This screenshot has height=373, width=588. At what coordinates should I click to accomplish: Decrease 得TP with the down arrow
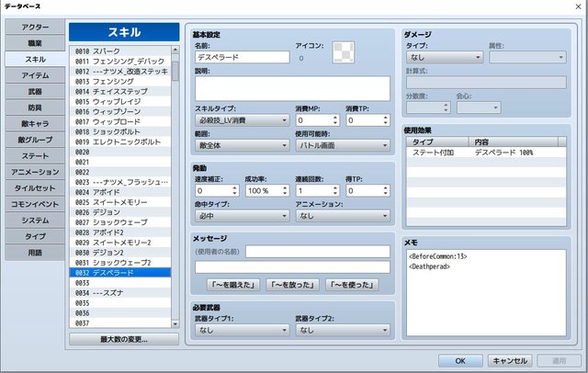click(x=386, y=194)
